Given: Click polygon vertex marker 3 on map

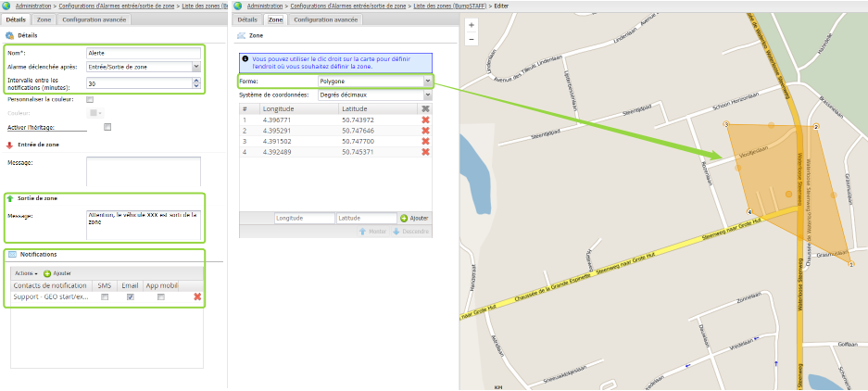Looking at the screenshot, I should coord(727,124).
